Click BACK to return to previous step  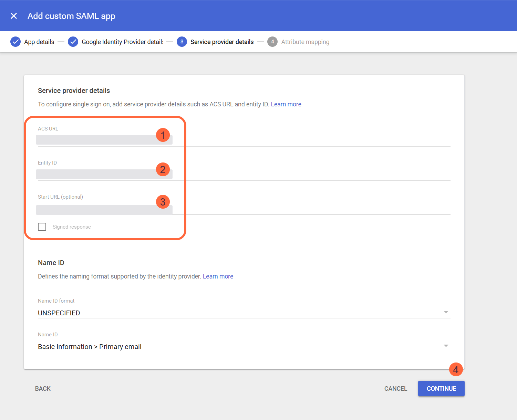(x=42, y=388)
